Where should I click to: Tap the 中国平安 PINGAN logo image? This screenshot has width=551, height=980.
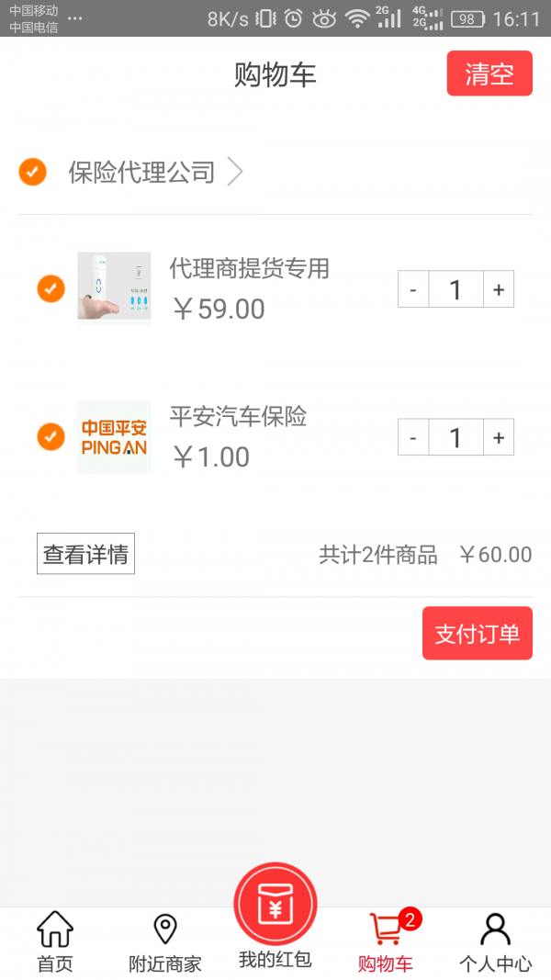pyautogui.click(x=114, y=436)
